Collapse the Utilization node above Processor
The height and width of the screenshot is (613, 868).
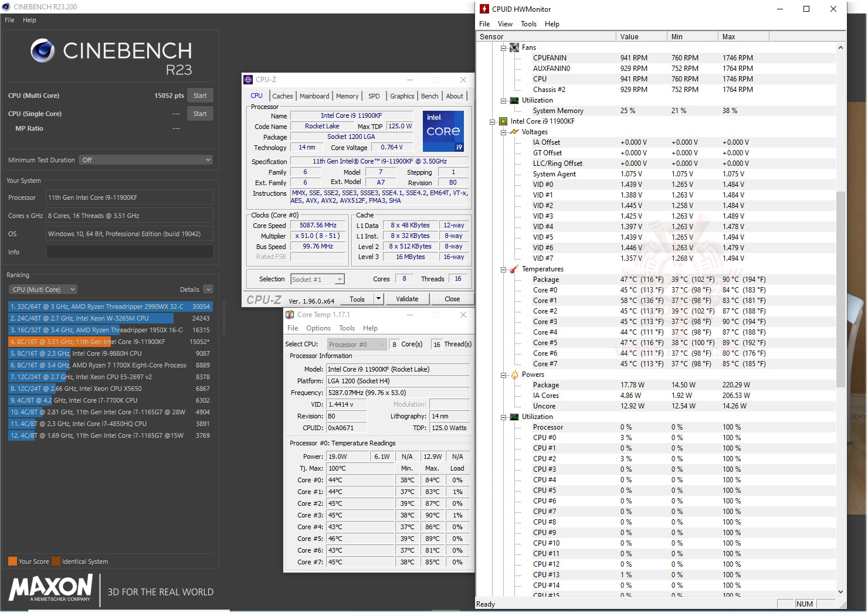(x=503, y=417)
